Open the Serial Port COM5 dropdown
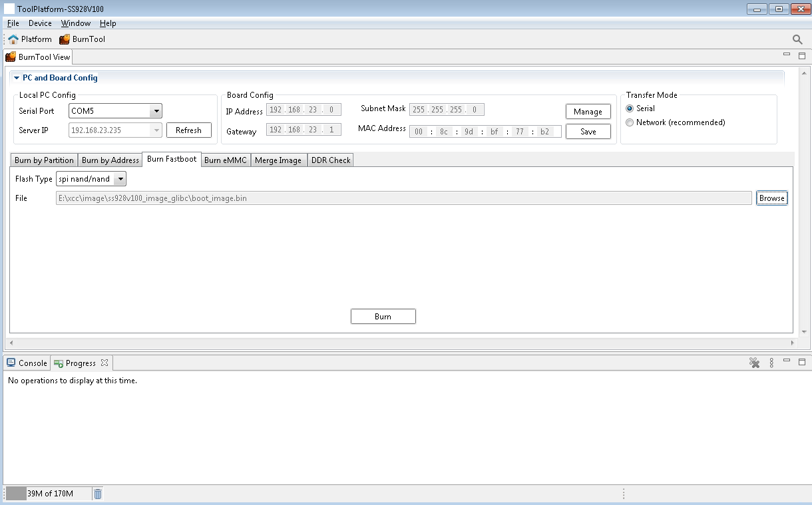This screenshot has height=505, width=812. (x=156, y=111)
